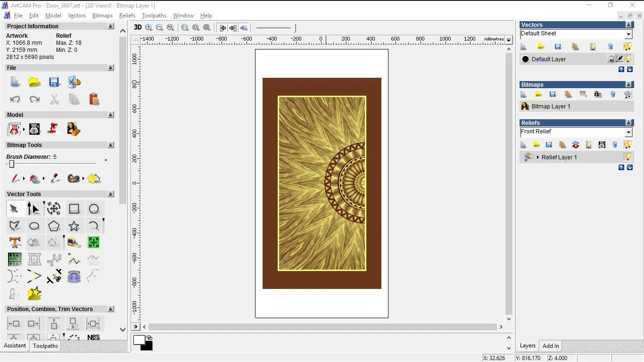Choose the polygon vector tool
The height and width of the screenshot is (362, 644).
coord(54,226)
